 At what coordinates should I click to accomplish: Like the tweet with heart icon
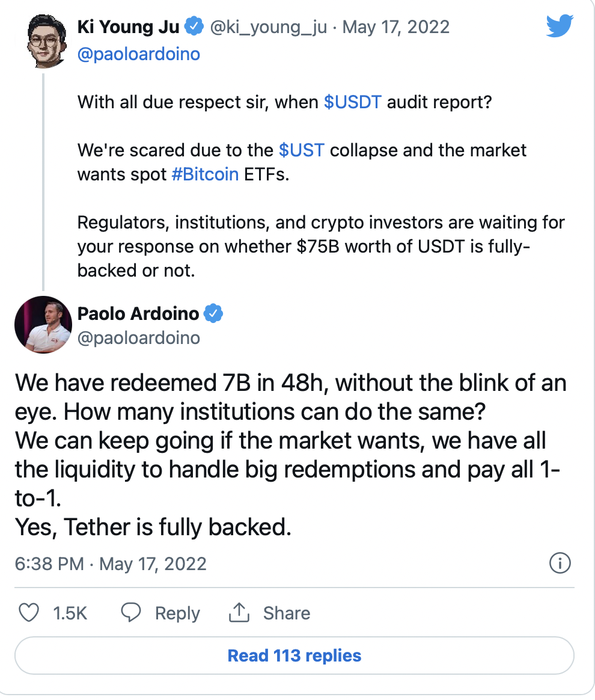coord(29,613)
